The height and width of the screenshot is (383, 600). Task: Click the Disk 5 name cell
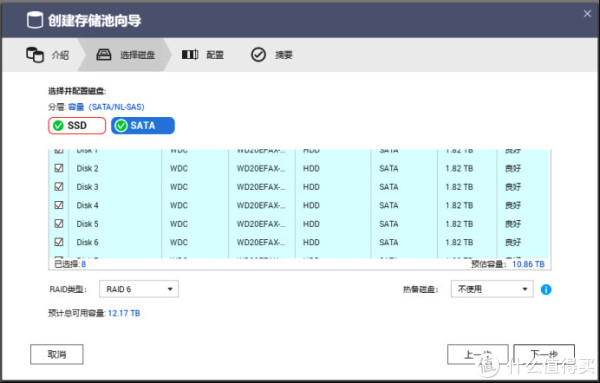[87, 223]
